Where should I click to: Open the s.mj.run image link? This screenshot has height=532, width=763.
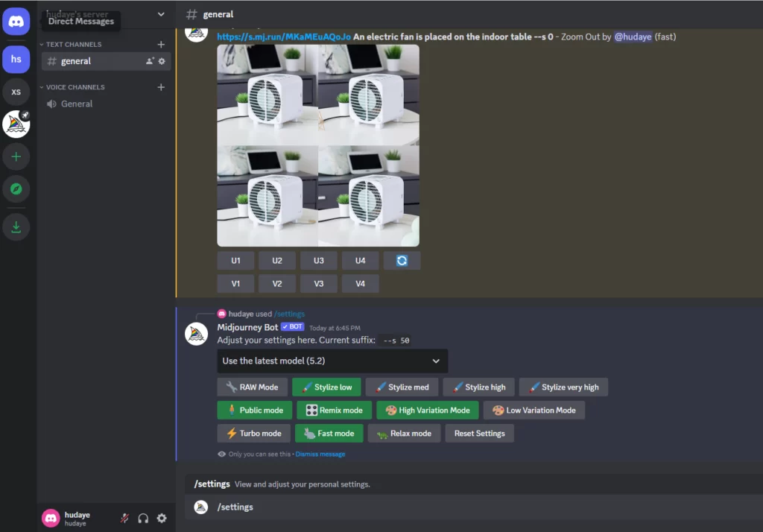(x=284, y=37)
